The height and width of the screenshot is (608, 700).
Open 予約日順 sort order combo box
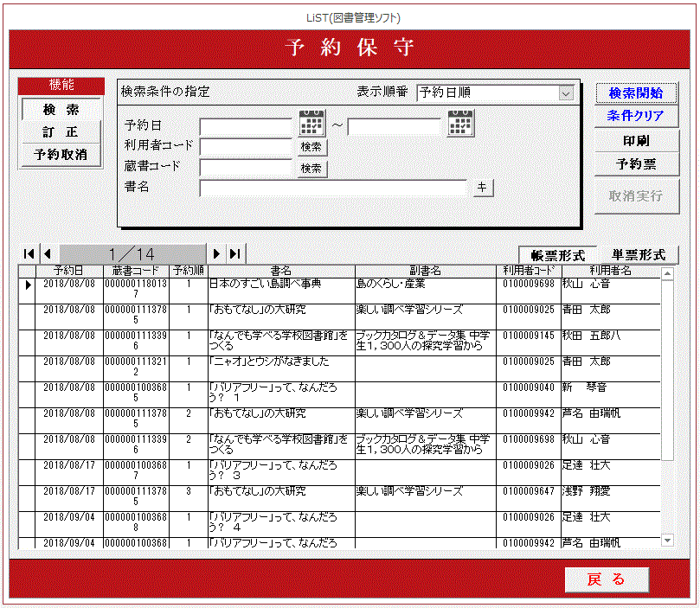496,93
